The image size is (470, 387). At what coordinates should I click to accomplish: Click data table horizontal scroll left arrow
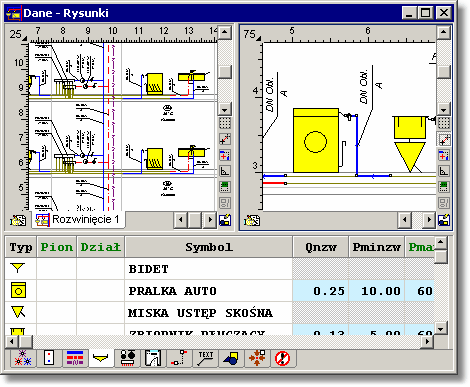(12, 342)
